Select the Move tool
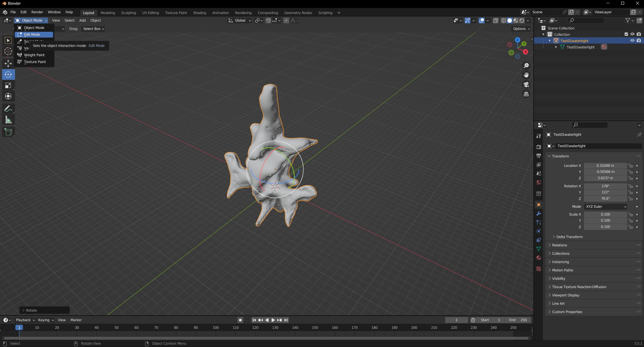The height and width of the screenshot is (347, 644). coord(8,63)
